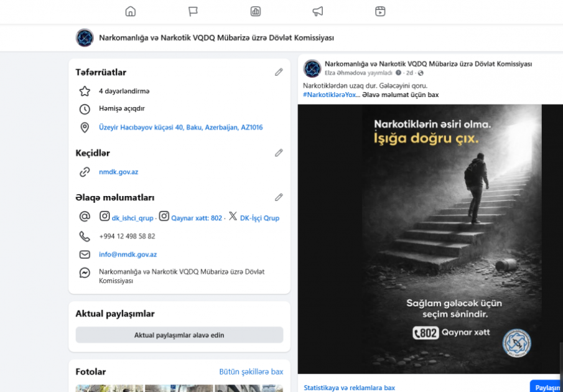Click Statistikaya və reklamlara bax
563x392 pixels.
[x=349, y=388]
